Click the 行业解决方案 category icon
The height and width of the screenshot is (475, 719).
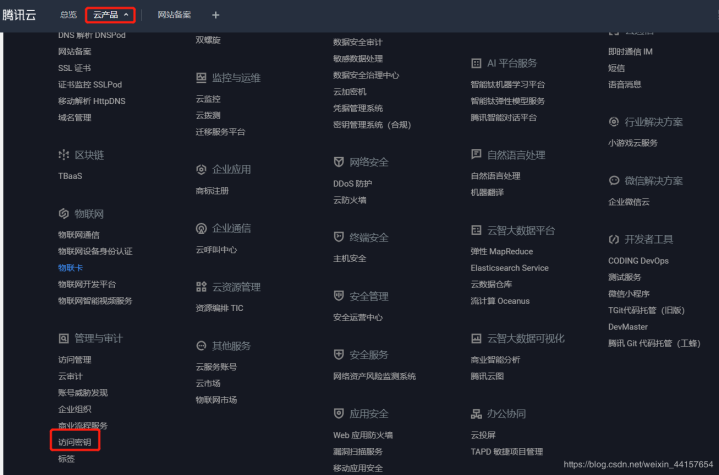point(614,122)
